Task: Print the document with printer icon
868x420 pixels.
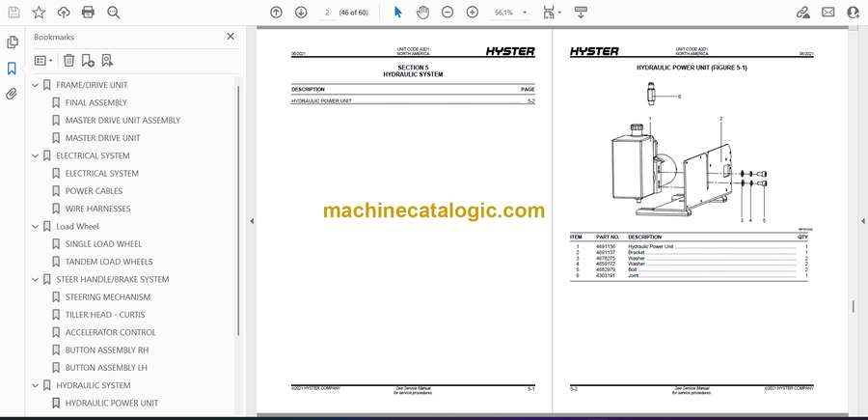Action: 88,13
